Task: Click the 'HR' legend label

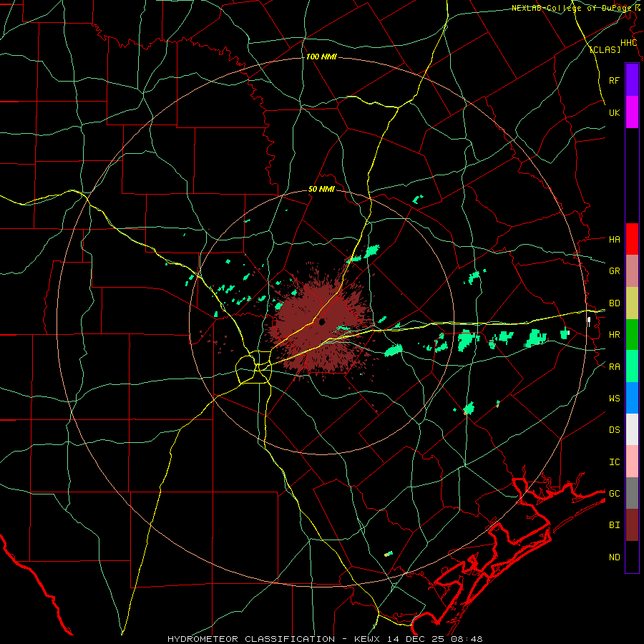Action: [x=614, y=335]
